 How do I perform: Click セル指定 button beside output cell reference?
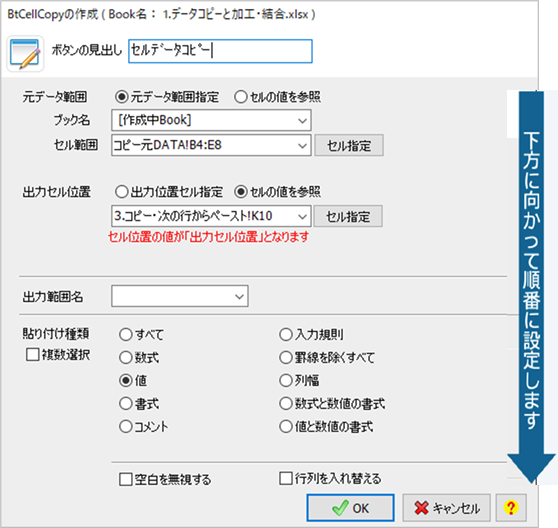point(348,216)
